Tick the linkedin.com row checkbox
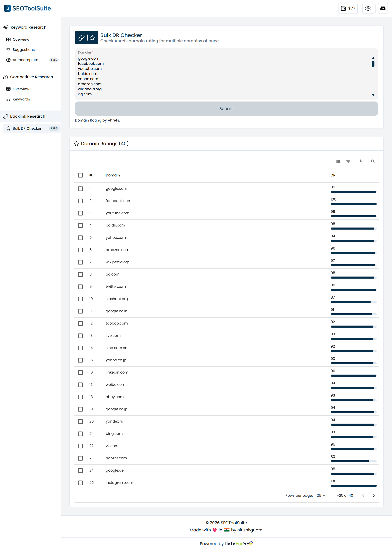Screen dimensions: 392x550 click(80, 373)
